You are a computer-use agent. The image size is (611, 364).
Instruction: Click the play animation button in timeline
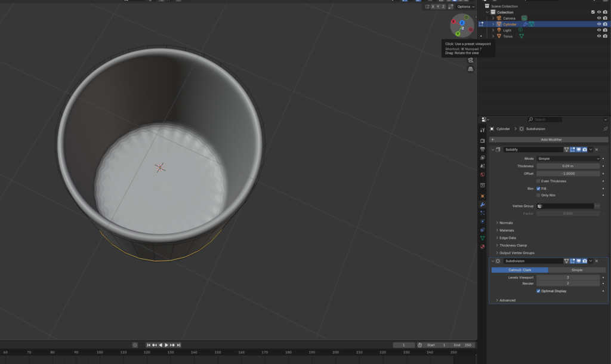click(x=166, y=345)
